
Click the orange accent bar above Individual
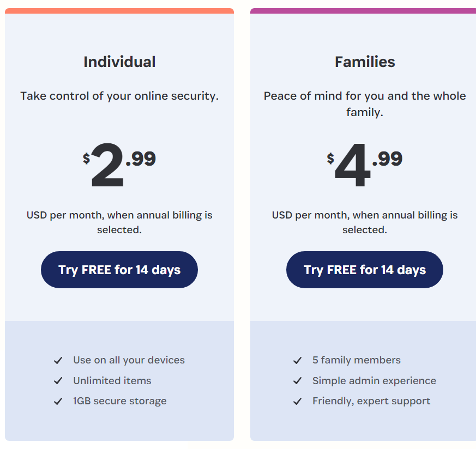[119, 10]
